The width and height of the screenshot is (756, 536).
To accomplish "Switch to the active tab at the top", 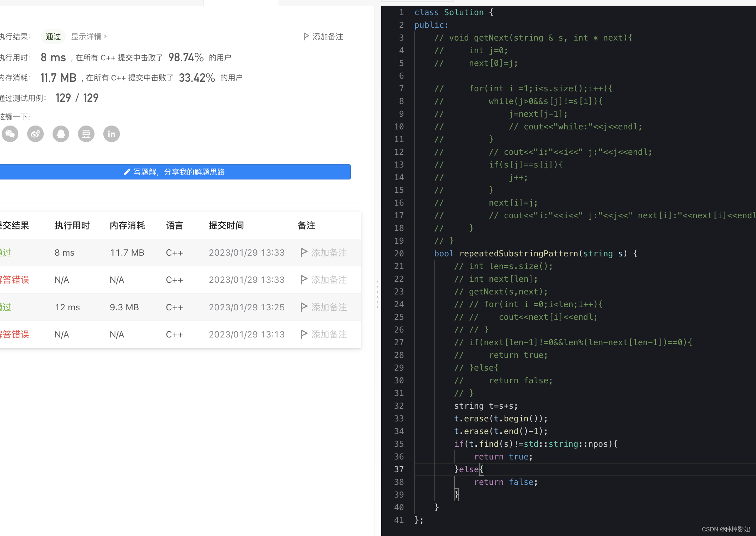I will [242, 2].
